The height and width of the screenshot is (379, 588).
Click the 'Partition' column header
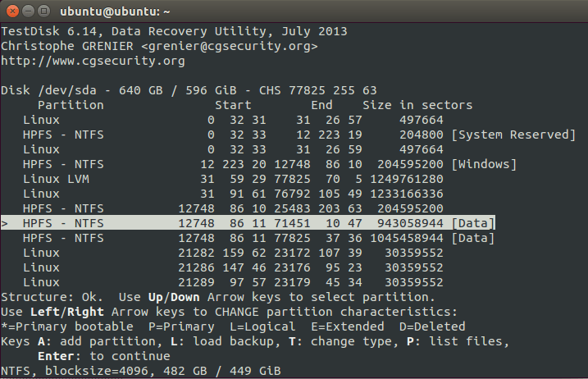tap(71, 105)
